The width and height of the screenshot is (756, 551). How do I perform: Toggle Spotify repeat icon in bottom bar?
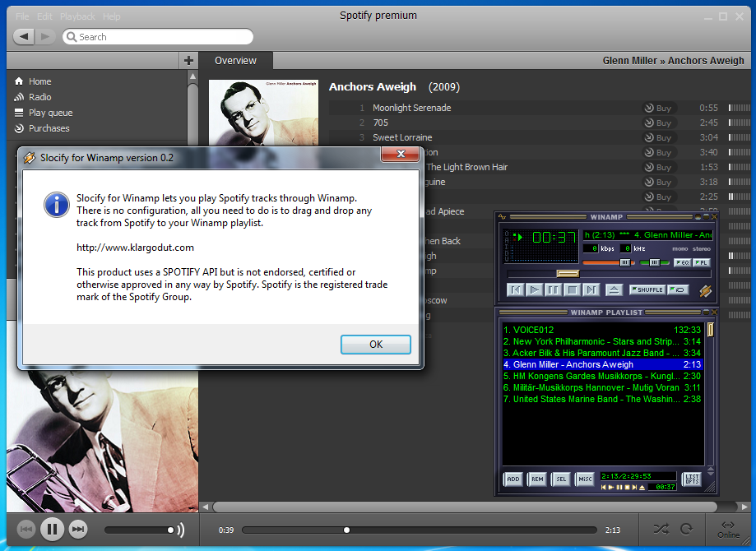click(687, 530)
